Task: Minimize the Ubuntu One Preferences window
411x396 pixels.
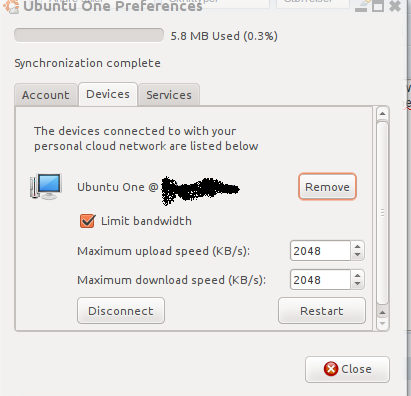Action: point(361,7)
